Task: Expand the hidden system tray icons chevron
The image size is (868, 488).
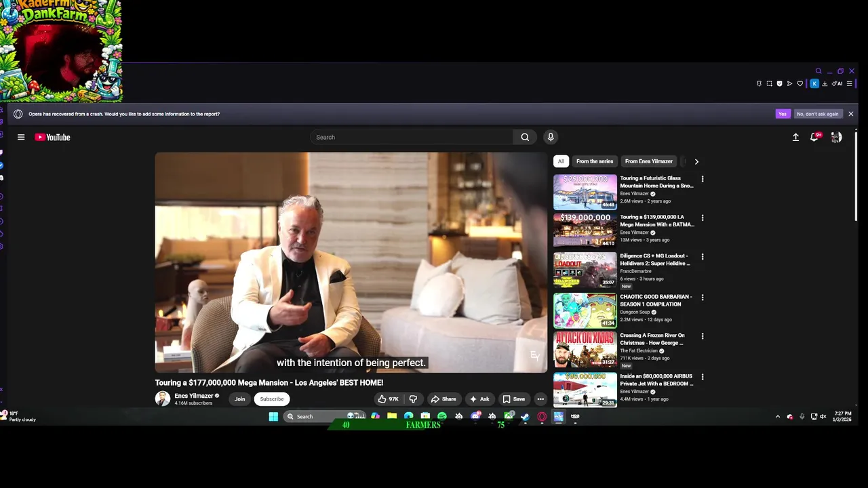Action: coord(777,416)
